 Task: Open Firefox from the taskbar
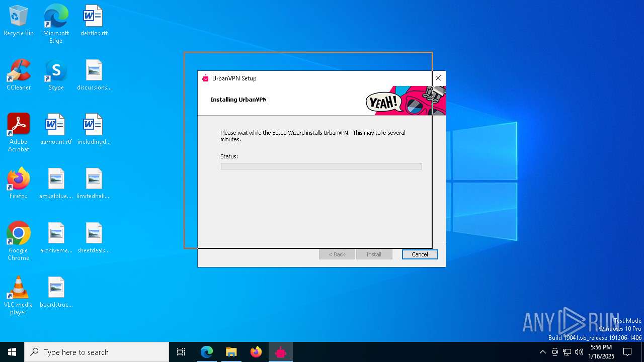click(x=256, y=352)
